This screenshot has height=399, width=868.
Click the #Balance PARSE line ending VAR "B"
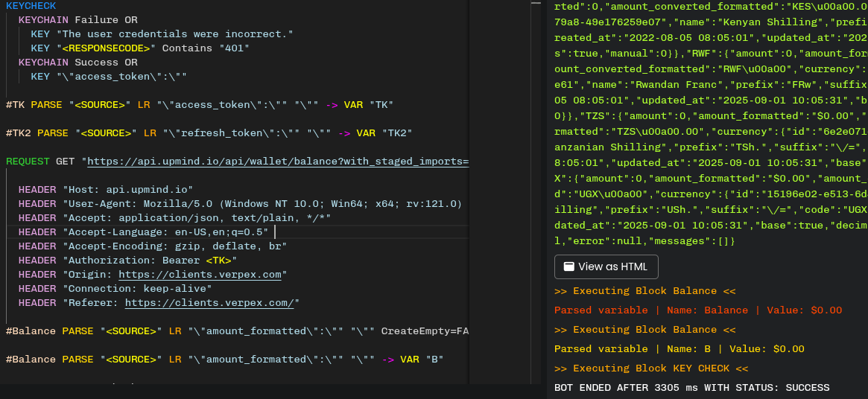(224, 359)
